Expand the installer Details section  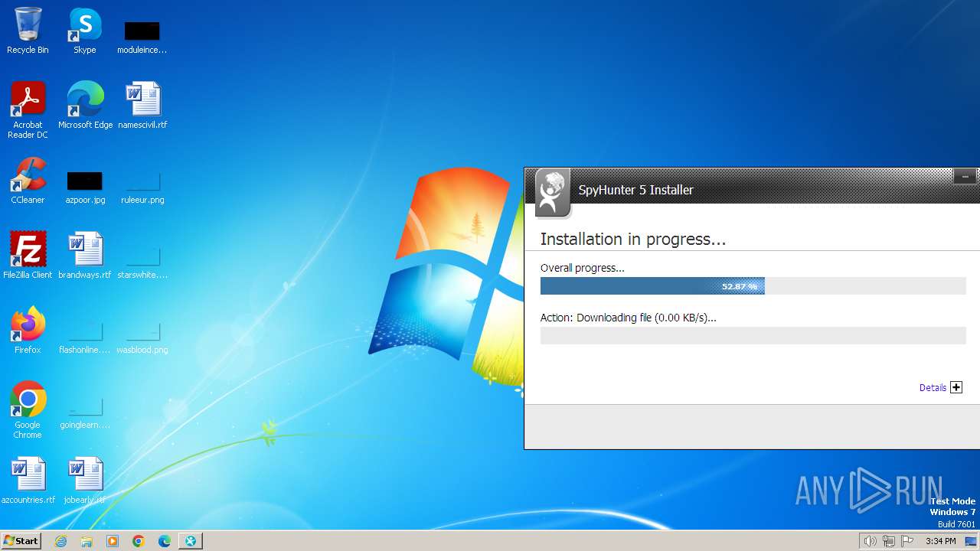pos(956,387)
